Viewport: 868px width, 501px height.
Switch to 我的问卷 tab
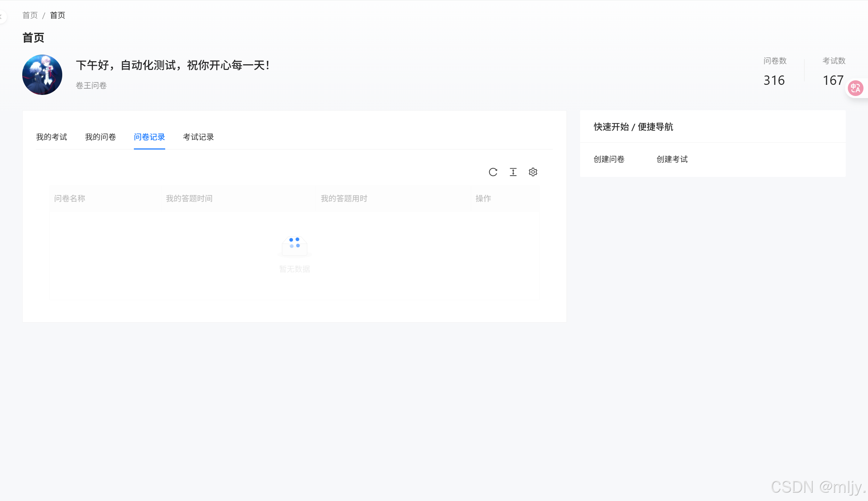click(101, 137)
